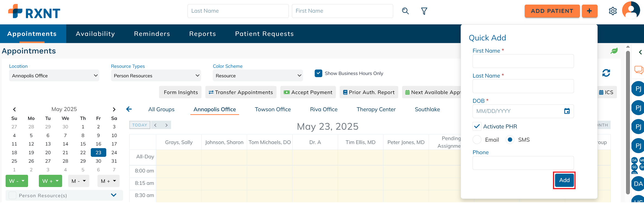Open the Color Scheme dropdown
The image size is (644, 203).
(x=258, y=76)
